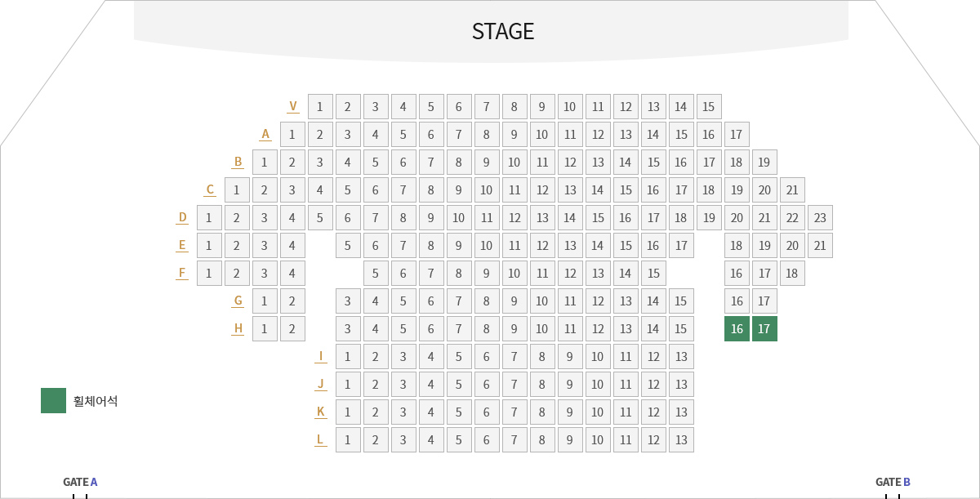Image resolution: width=980 pixels, height=499 pixels.
Task: Click the row V label
Action: (293, 106)
